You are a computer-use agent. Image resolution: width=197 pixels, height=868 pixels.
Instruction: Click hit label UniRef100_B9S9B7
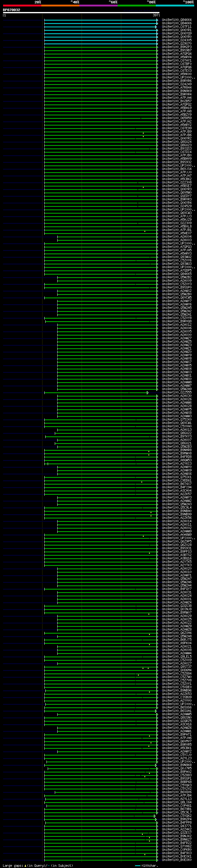tap(176, 50)
